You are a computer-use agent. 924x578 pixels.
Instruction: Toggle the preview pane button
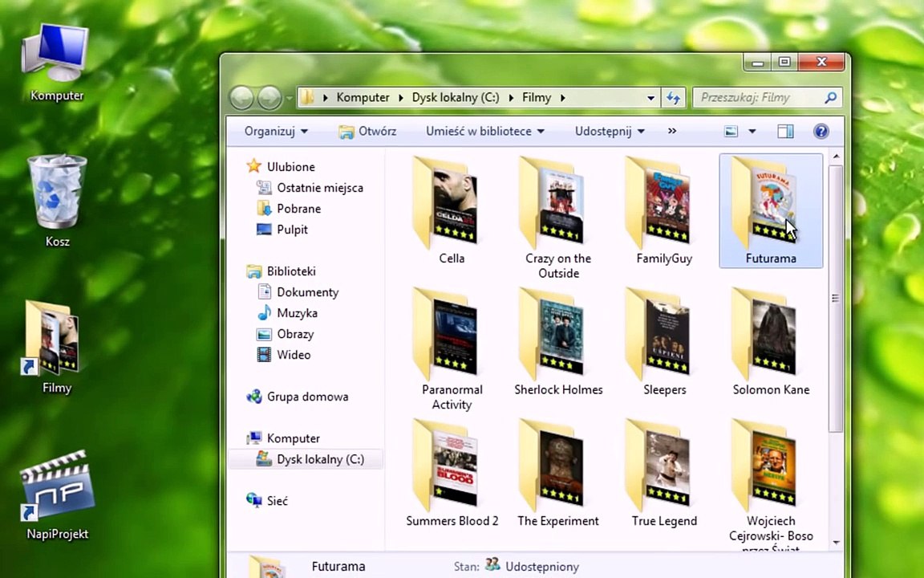coord(785,131)
